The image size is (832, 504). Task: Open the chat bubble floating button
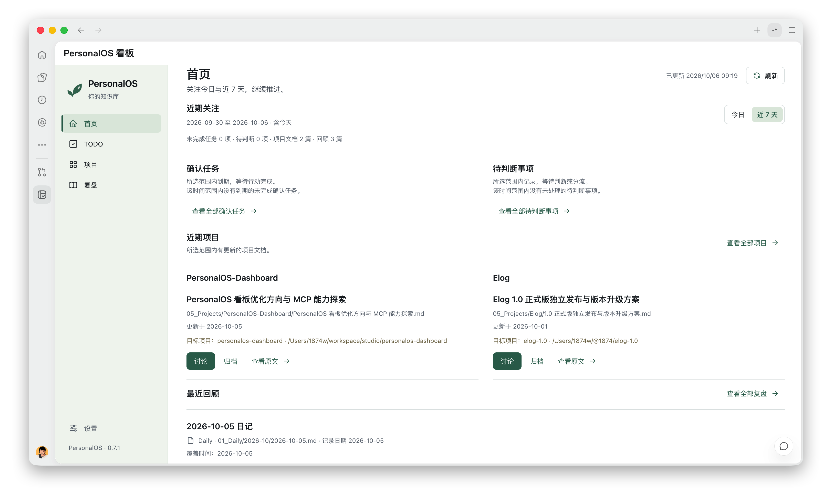tap(784, 446)
